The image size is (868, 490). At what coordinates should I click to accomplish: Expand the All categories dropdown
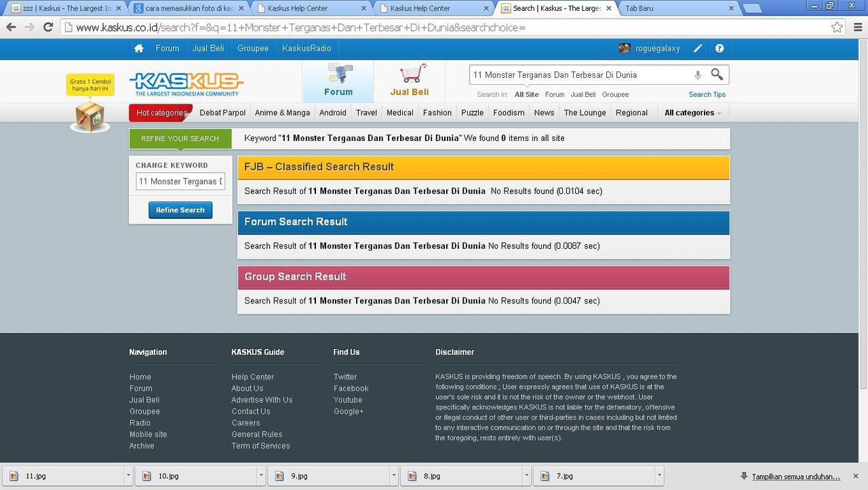(x=692, y=113)
